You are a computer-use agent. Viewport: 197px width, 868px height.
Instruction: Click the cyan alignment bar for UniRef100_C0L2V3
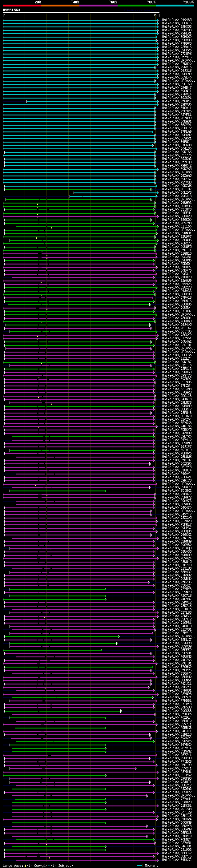point(116,193)
